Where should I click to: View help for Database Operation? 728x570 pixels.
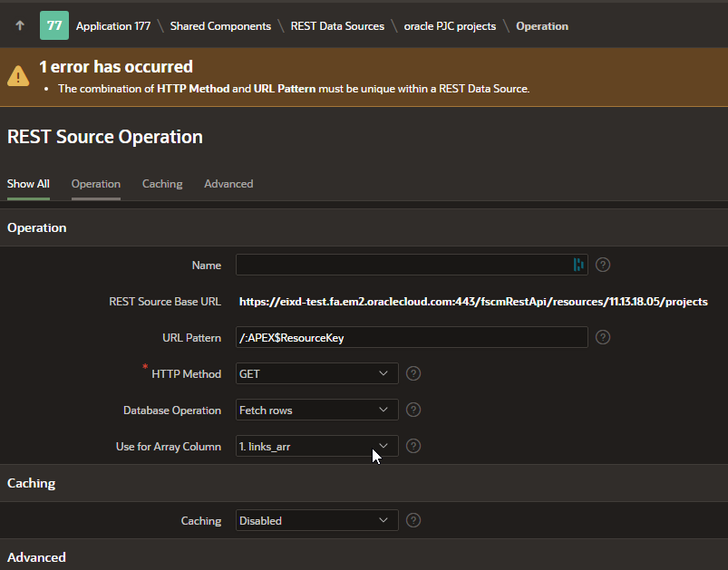[x=413, y=410]
